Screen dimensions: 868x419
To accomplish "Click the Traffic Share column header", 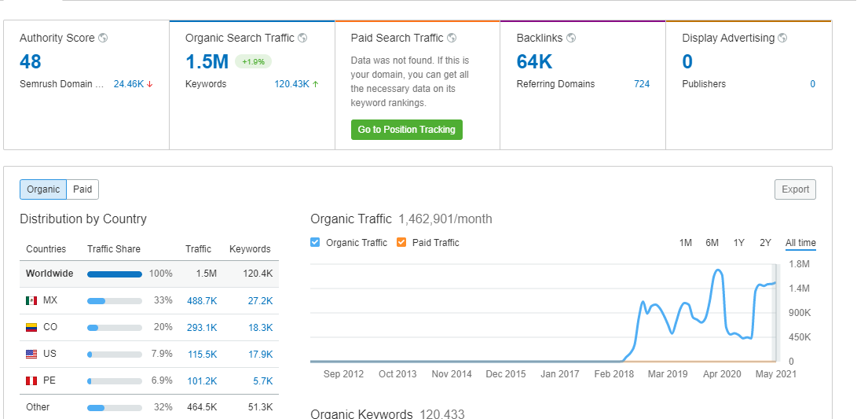I will pos(113,249).
